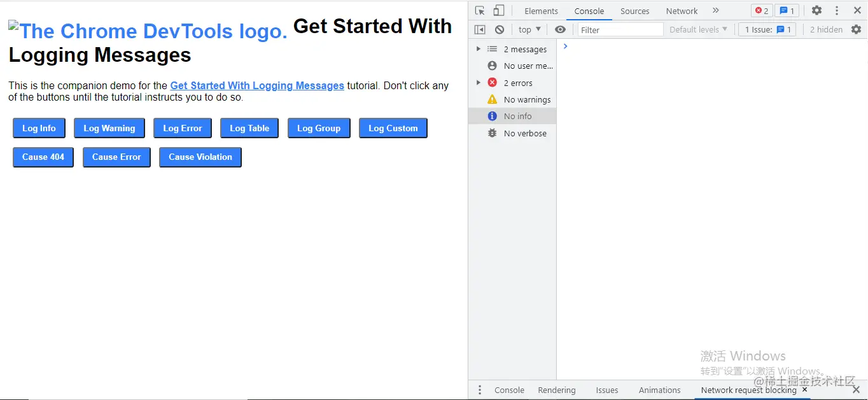868x400 pixels.
Task: Click the Chrome DevTools logo link
Action: click(x=148, y=31)
